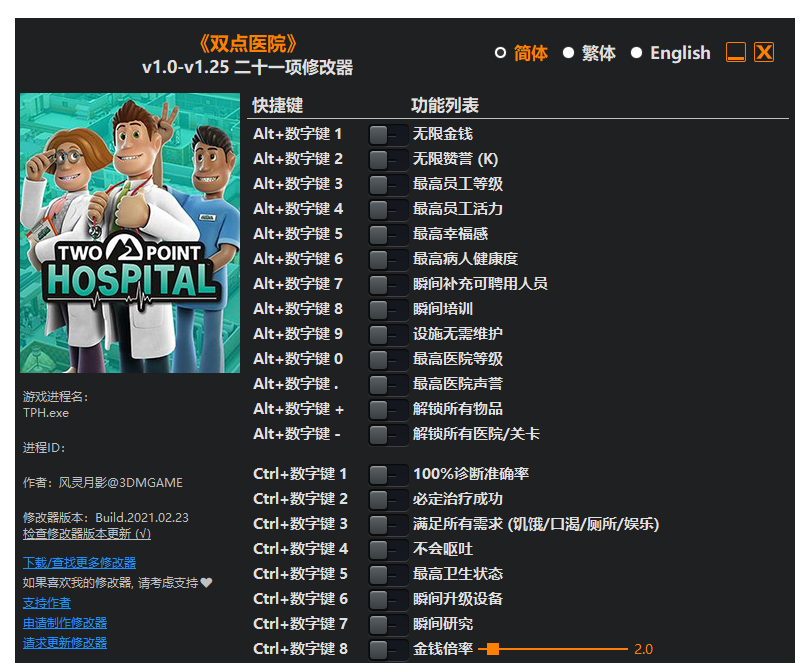Click the Ctrl+数字键 3 hotkey label
811x663 pixels.
point(301,524)
